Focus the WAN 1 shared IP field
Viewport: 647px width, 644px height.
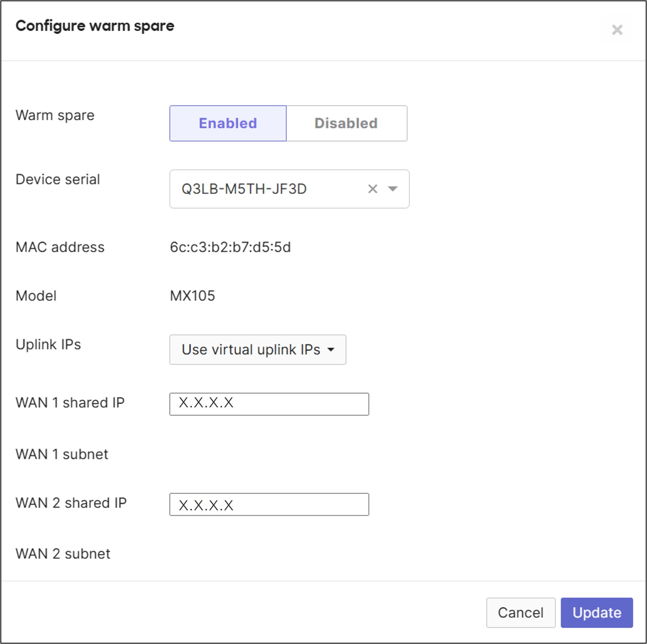269,404
